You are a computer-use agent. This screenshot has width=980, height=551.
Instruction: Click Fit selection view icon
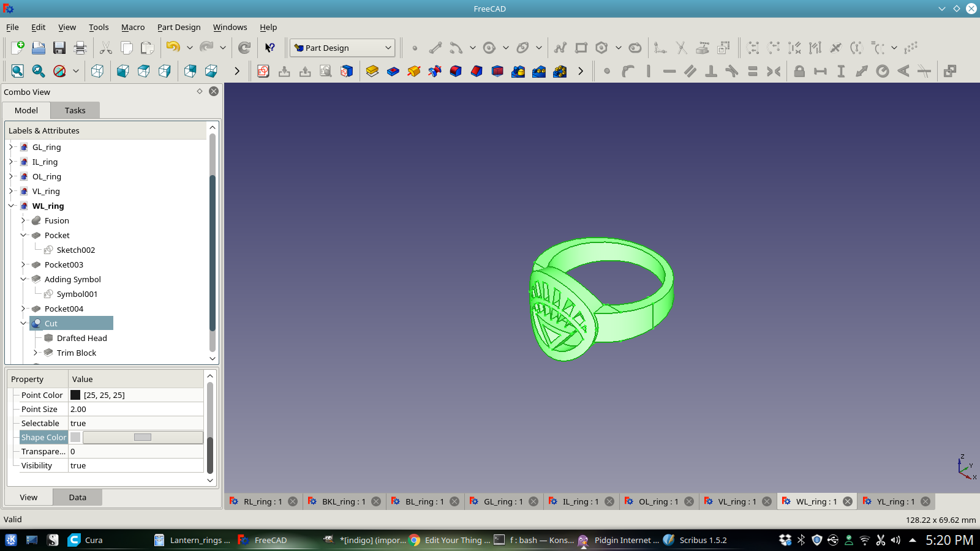[39, 71]
